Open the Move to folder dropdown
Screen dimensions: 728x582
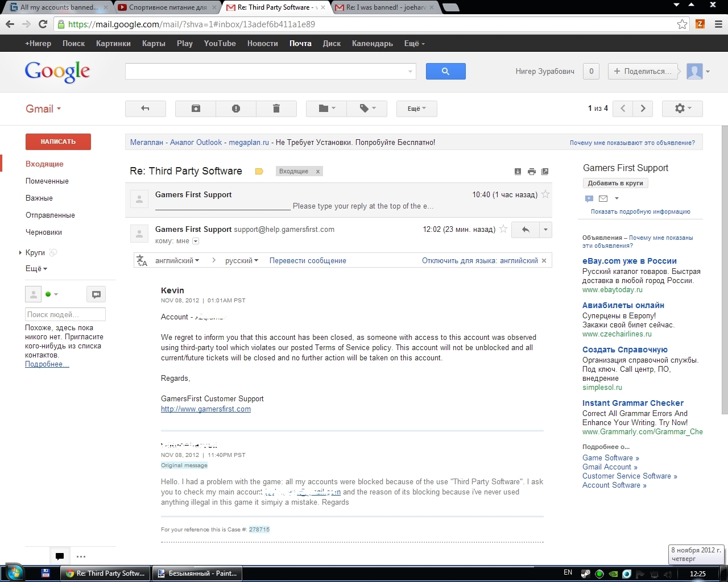click(326, 109)
